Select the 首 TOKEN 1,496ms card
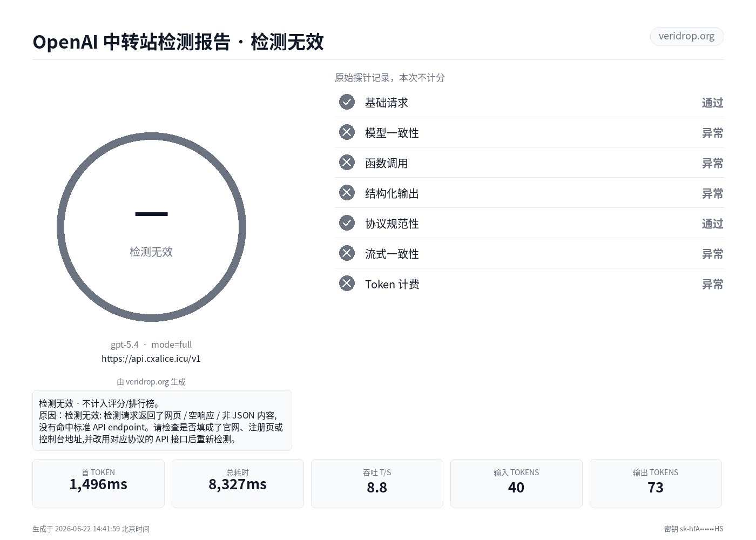 point(98,483)
